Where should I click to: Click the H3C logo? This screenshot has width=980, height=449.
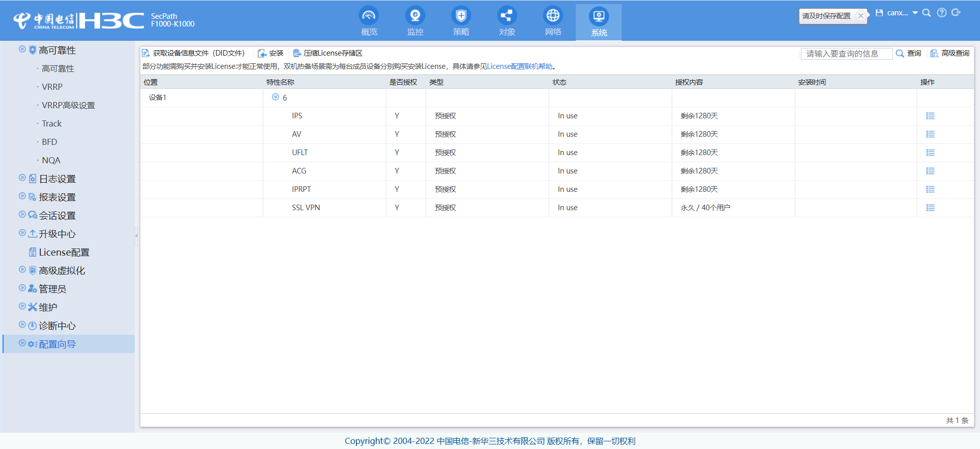(111, 20)
